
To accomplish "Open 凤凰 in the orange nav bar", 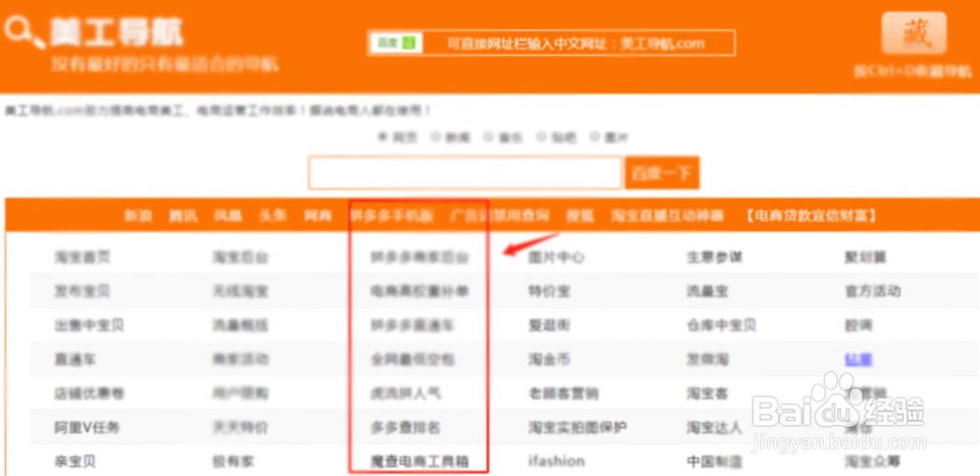I will coord(228,216).
